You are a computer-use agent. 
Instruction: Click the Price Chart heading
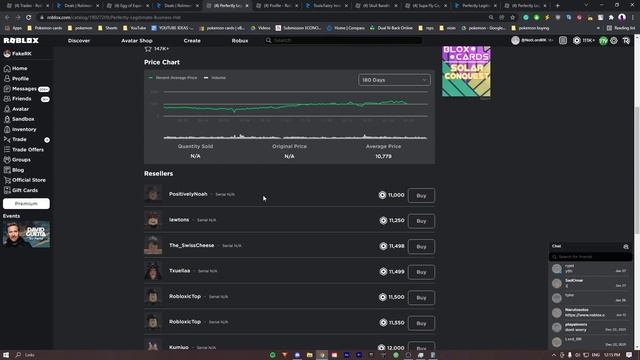[x=162, y=62]
